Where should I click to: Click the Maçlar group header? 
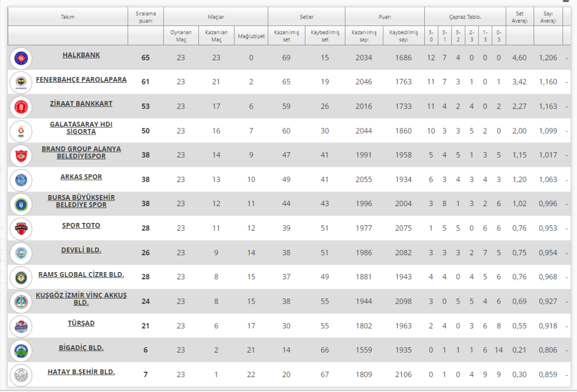coord(216,17)
